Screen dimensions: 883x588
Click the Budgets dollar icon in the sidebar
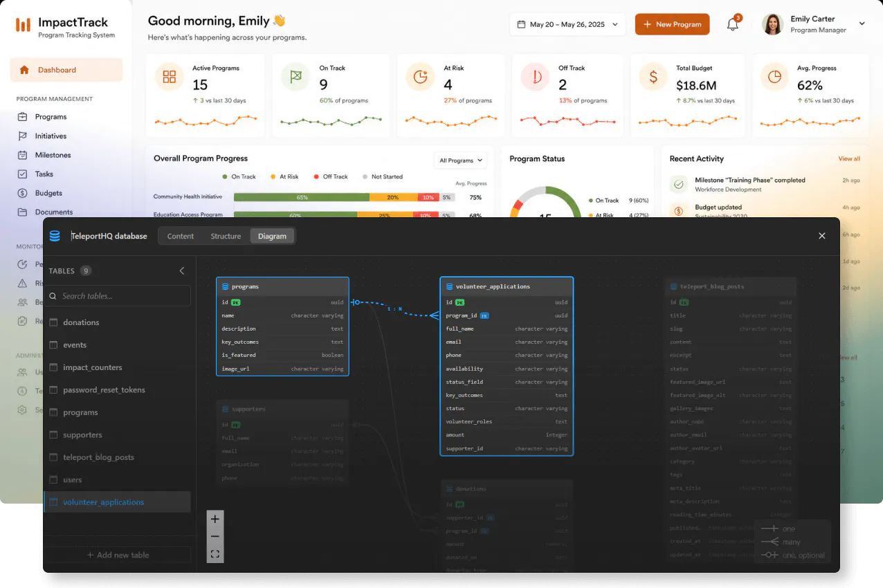point(23,193)
